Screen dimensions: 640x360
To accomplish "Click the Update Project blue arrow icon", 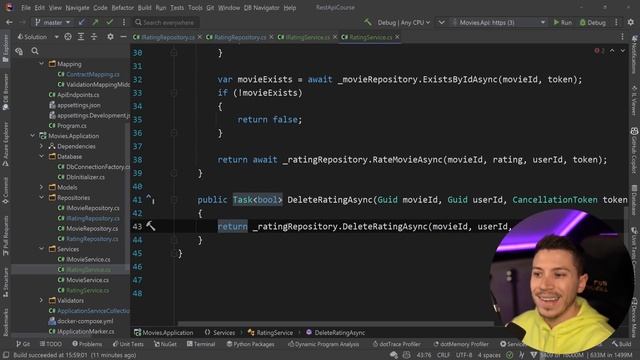I will coord(82,22).
